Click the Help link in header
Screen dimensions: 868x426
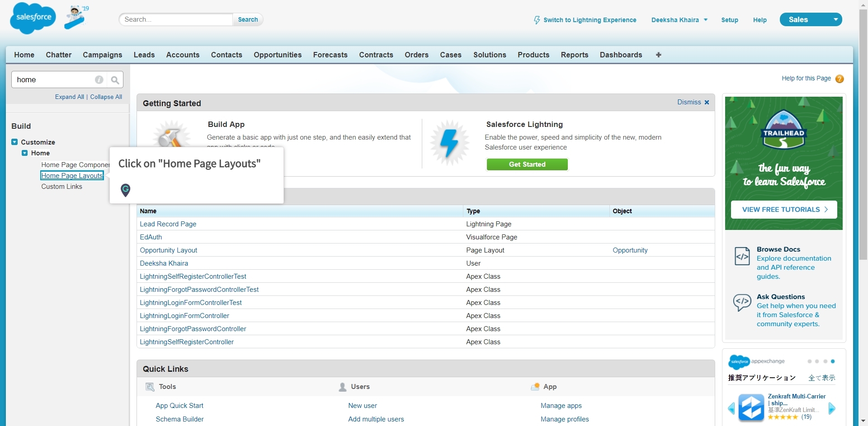(759, 20)
